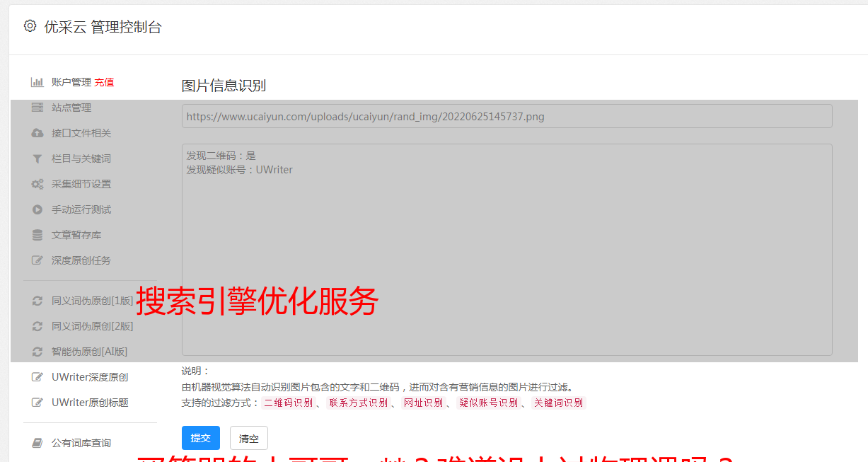Open UWriter原创标题 menu entry
868x462 pixels.
90,403
